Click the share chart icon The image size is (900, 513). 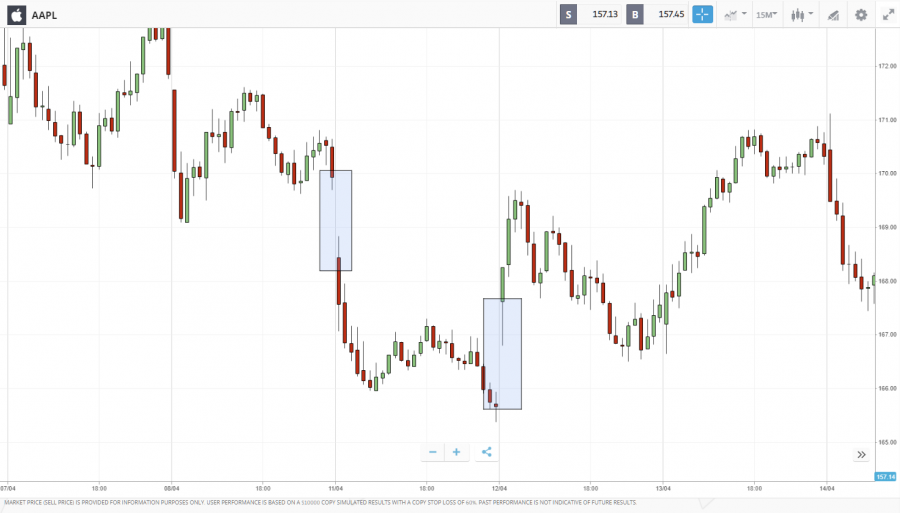(487, 452)
